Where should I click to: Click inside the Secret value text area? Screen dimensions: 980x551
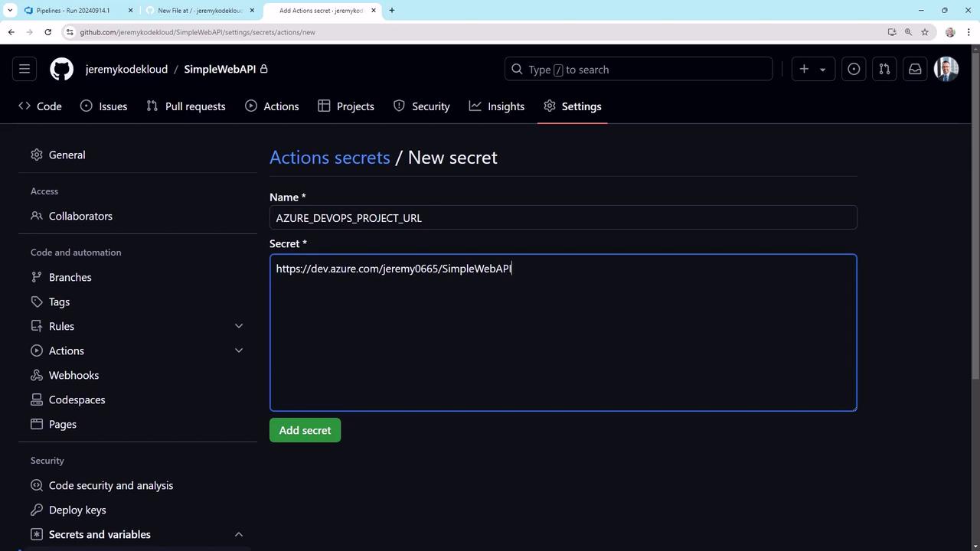pyautogui.click(x=563, y=333)
